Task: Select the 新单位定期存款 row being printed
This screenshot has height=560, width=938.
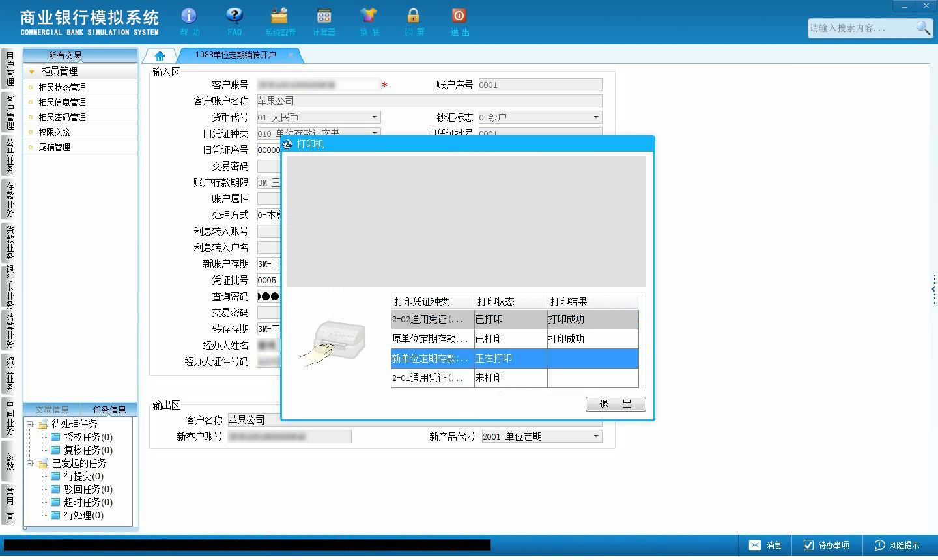Action: [x=515, y=358]
